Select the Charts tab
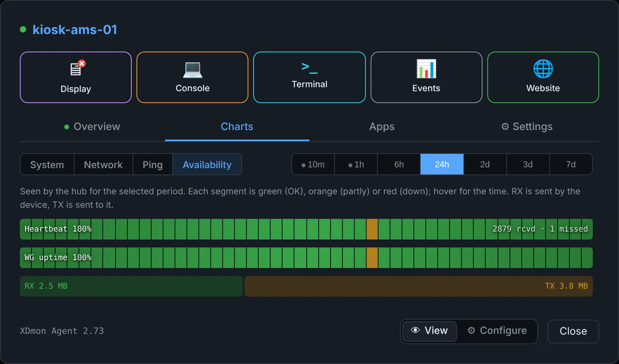The image size is (619, 364). 237,126
